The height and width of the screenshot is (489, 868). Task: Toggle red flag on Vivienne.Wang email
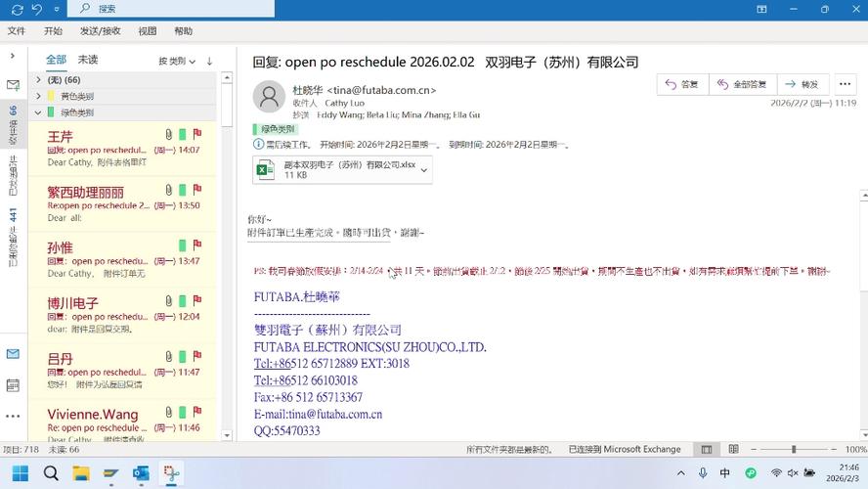pyautogui.click(x=197, y=412)
